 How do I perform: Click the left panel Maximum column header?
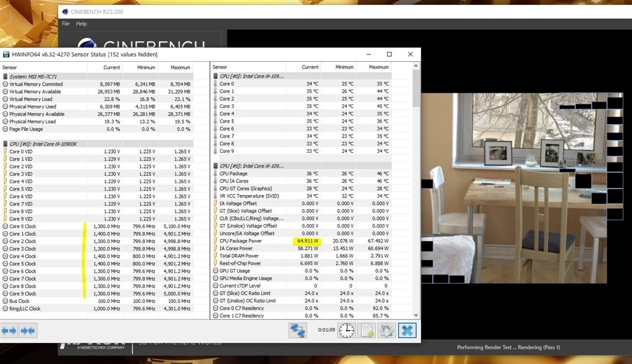[180, 67]
